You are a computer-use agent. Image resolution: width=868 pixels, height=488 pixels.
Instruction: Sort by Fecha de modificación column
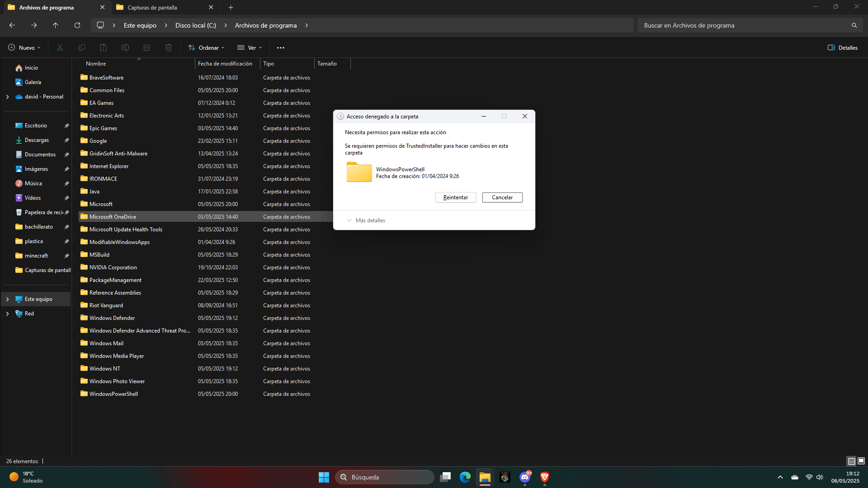(227, 64)
